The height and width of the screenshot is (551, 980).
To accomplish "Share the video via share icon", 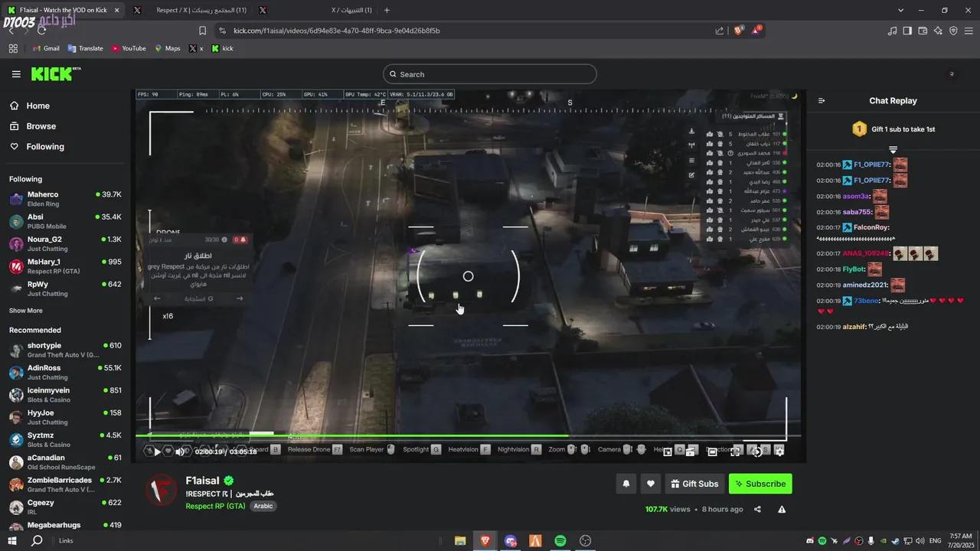I will [x=757, y=509].
